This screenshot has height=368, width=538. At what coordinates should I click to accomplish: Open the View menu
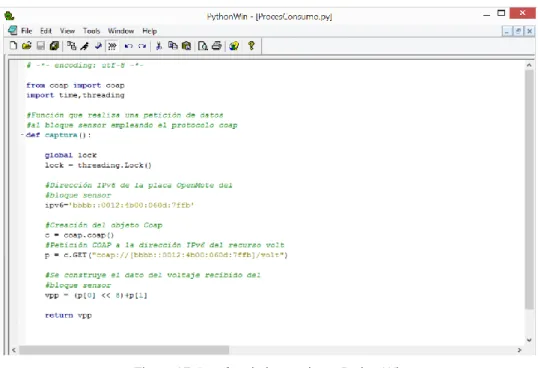click(x=67, y=31)
